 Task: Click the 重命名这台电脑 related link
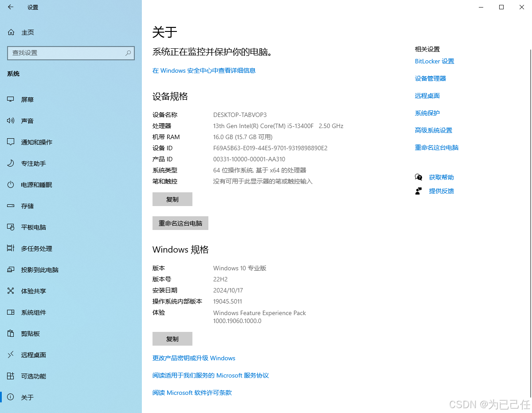[x=437, y=148]
